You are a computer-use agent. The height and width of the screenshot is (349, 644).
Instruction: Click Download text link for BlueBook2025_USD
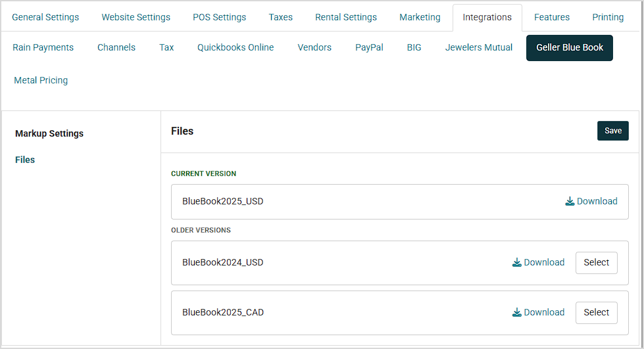(x=597, y=201)
